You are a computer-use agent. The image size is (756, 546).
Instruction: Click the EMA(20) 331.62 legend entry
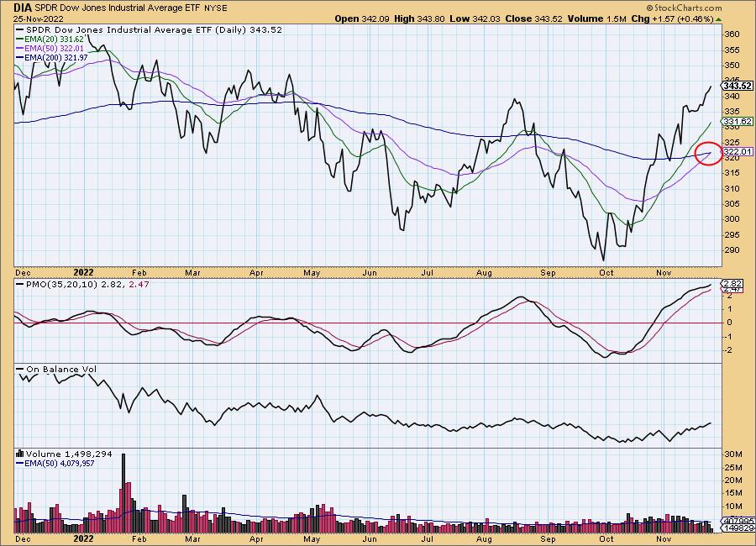click(x=50, y=39)
